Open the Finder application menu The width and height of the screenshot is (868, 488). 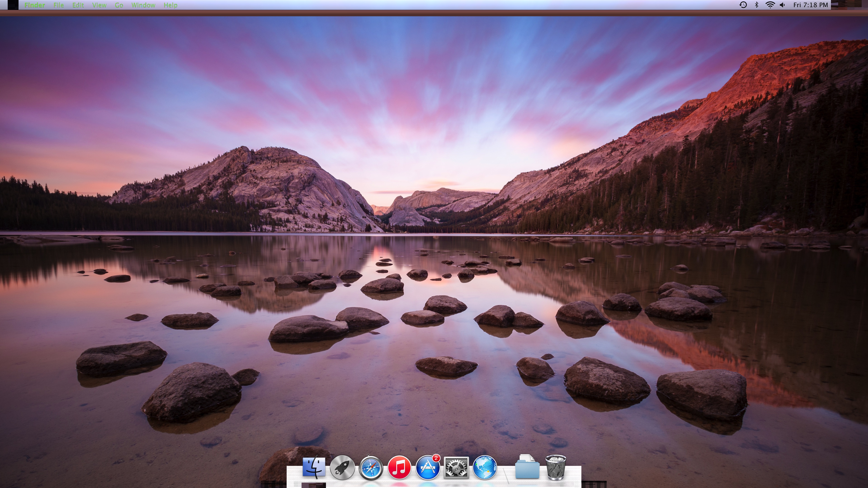[x=35, y=5]
